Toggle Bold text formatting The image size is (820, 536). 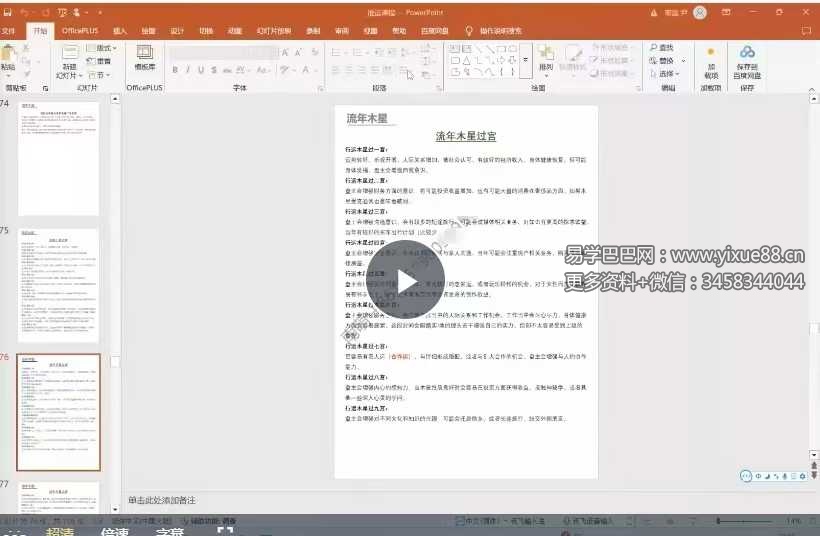pos(175,70)
